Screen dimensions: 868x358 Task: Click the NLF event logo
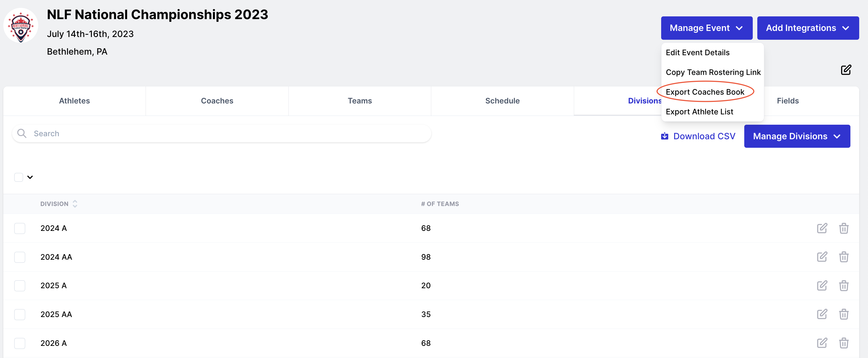[x=21, y=25]
